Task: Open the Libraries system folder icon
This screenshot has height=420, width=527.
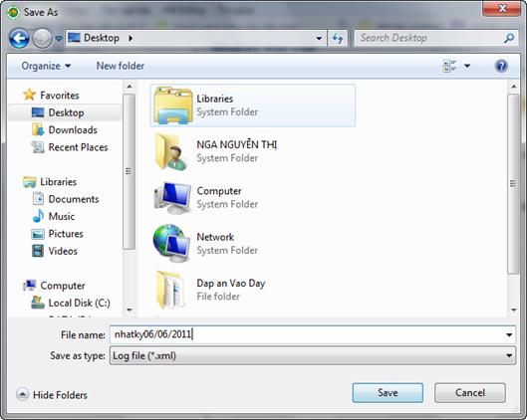Action: tap(172, 105)
